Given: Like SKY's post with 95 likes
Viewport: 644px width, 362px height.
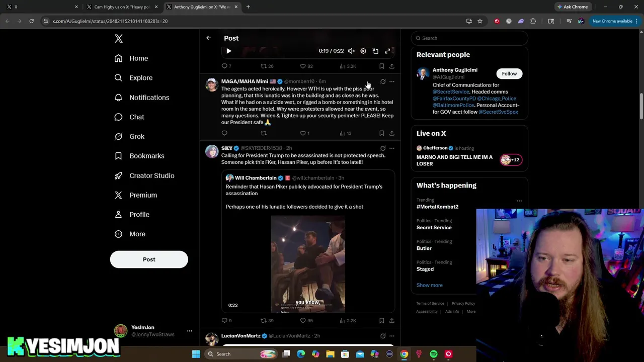Looking at the screenshot, I should pos(306,321).
